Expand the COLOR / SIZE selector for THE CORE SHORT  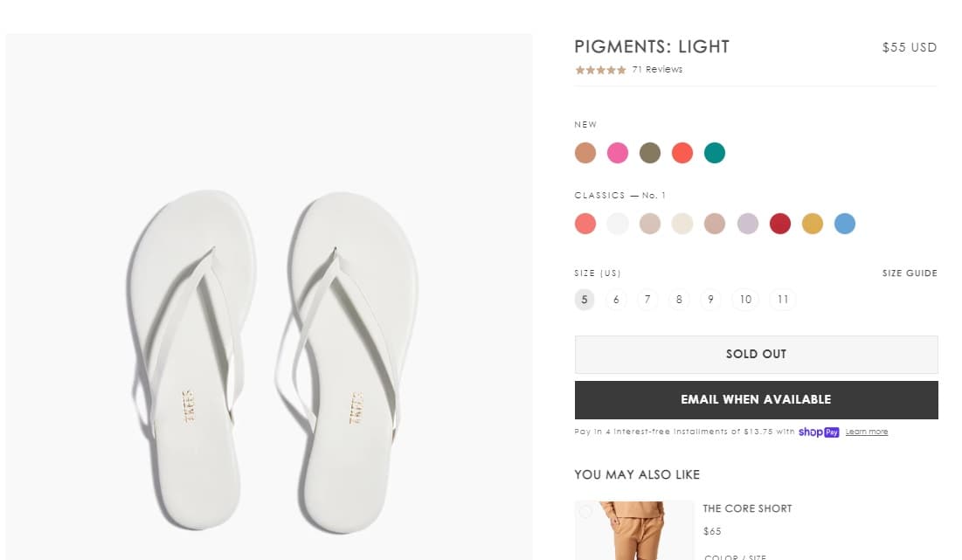[737, 556]
